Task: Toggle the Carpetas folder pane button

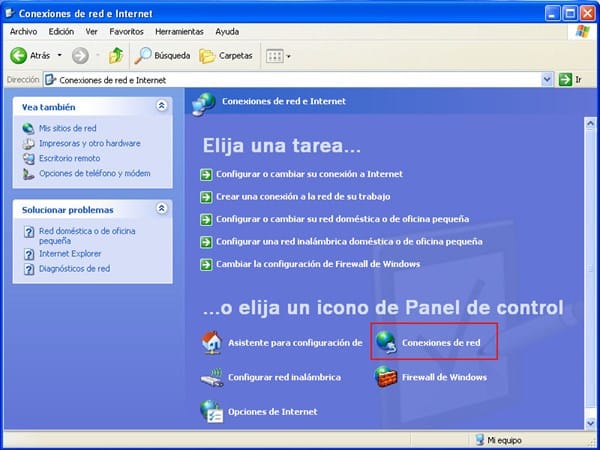Action: click(226, 56)
